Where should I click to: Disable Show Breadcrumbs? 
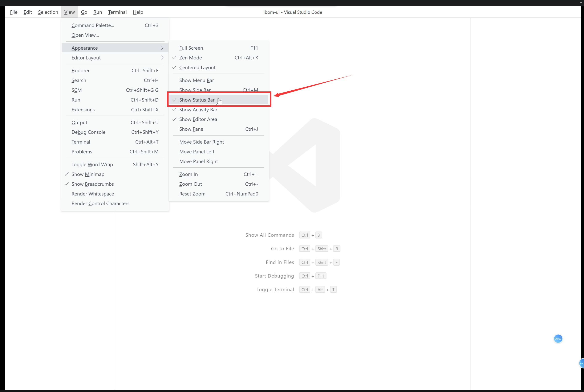point(92,184)
